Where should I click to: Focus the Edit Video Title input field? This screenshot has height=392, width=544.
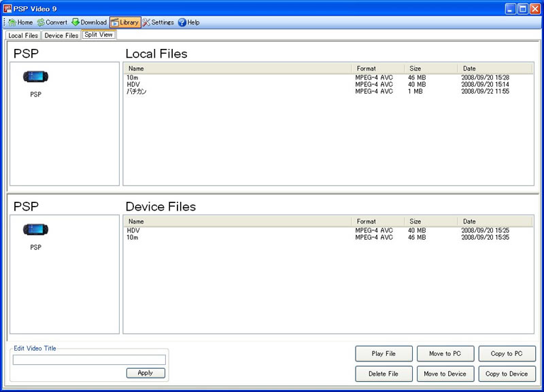(89, 360)
